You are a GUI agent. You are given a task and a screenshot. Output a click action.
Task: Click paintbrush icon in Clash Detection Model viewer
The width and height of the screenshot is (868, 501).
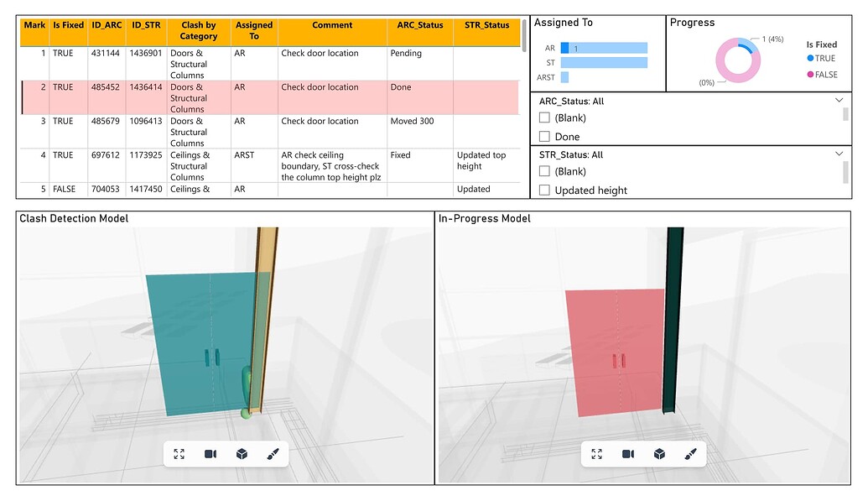tap(273, 454)
